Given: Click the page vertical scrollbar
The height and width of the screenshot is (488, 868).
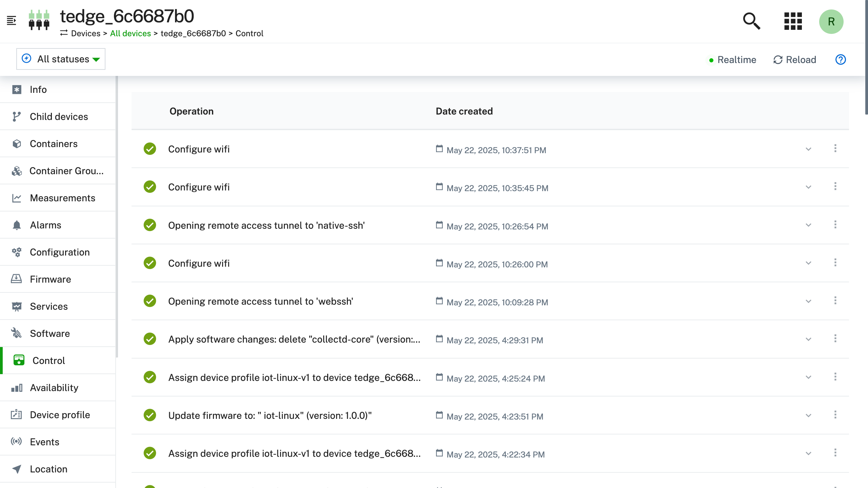Looking at the screenshot, I should click(x=866, y=58).
